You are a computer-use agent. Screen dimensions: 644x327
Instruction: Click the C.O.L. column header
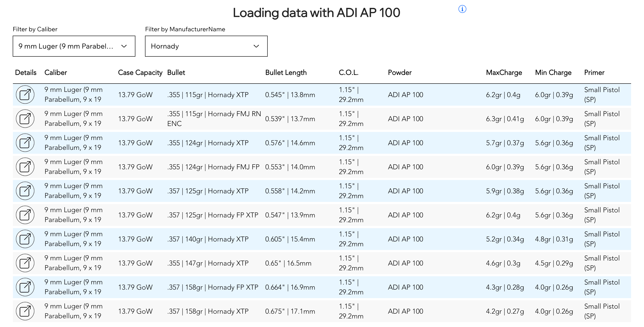tap(349, 73)
